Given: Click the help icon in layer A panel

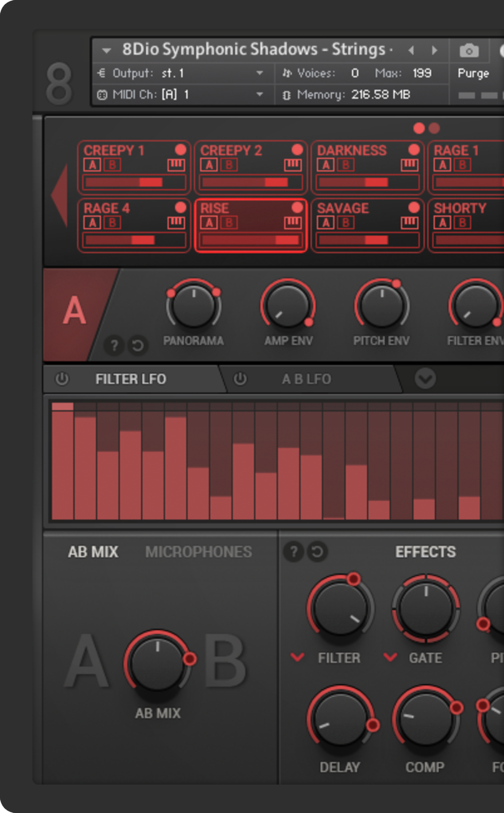Looking at the screenshot, I should pyautogui.click(x=114, y=345).
